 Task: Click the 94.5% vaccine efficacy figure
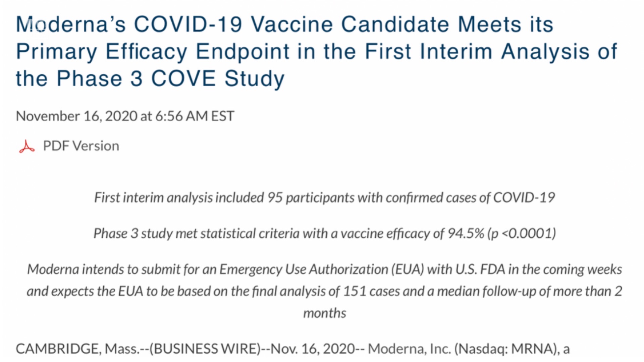(466, 233)
